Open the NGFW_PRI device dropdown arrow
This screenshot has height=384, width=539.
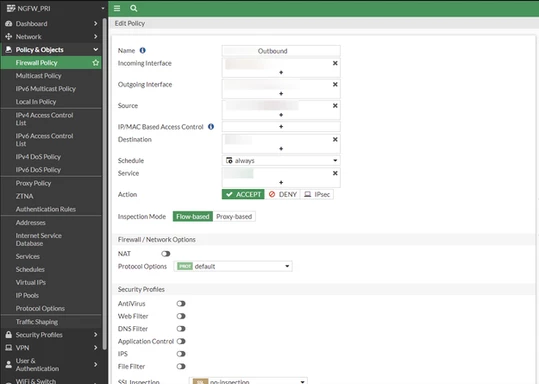click(x=103, y=8)
